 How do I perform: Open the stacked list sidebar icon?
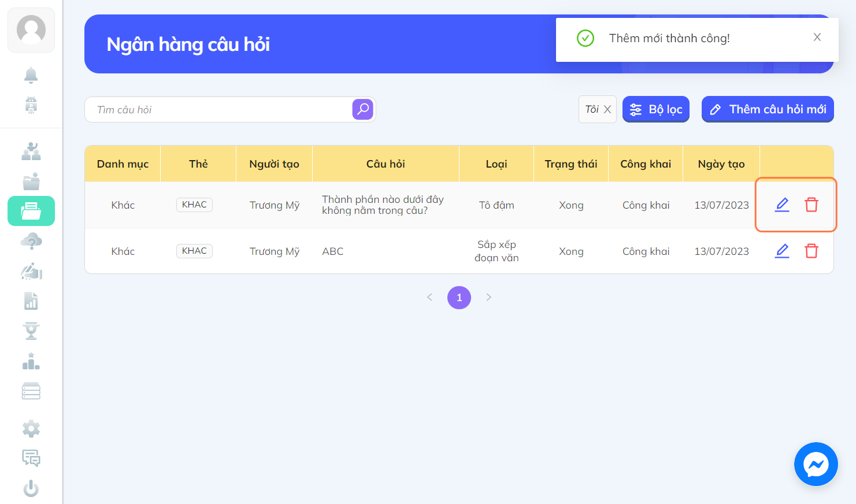pyautogui.click(x=31, y=391)
